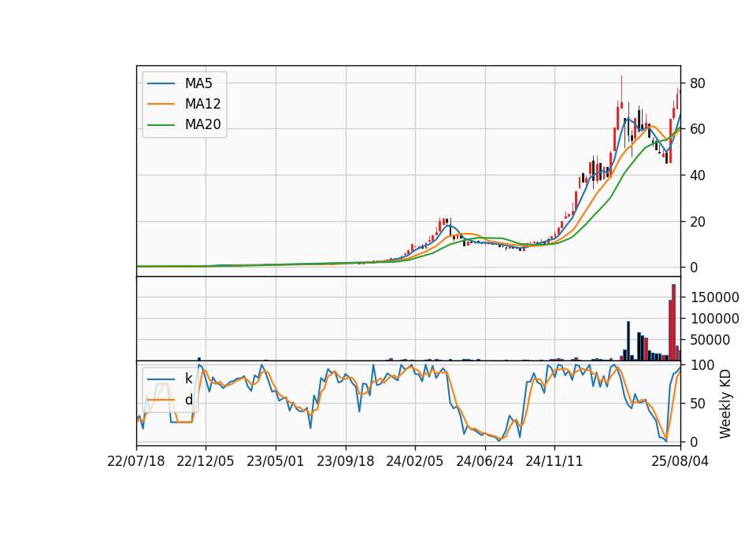The width and height of the screenshot is (756, 543).
Task: Click the Weekly KD axis label
Action: pos(725,404)
